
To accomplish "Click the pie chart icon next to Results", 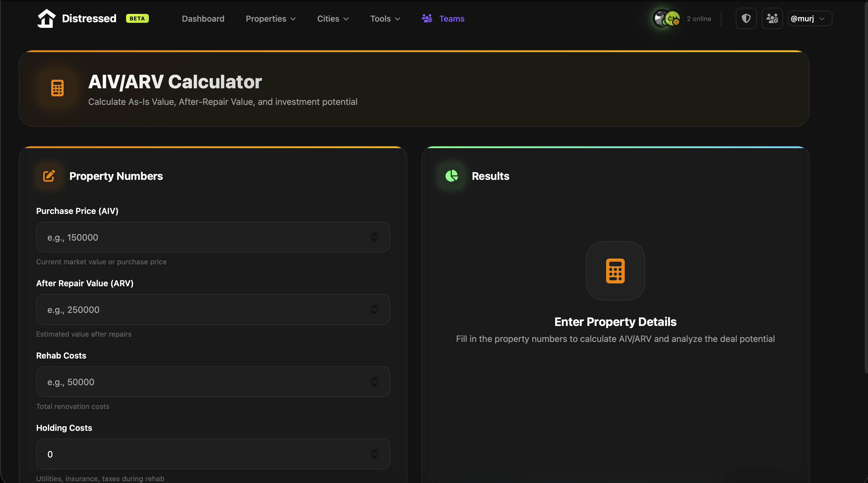I will pos(452,176).
